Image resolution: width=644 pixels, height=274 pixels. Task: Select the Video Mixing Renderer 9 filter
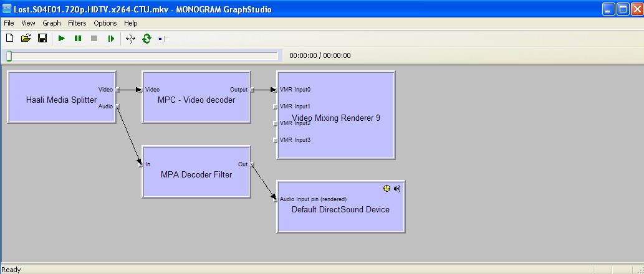coord(336,115)
